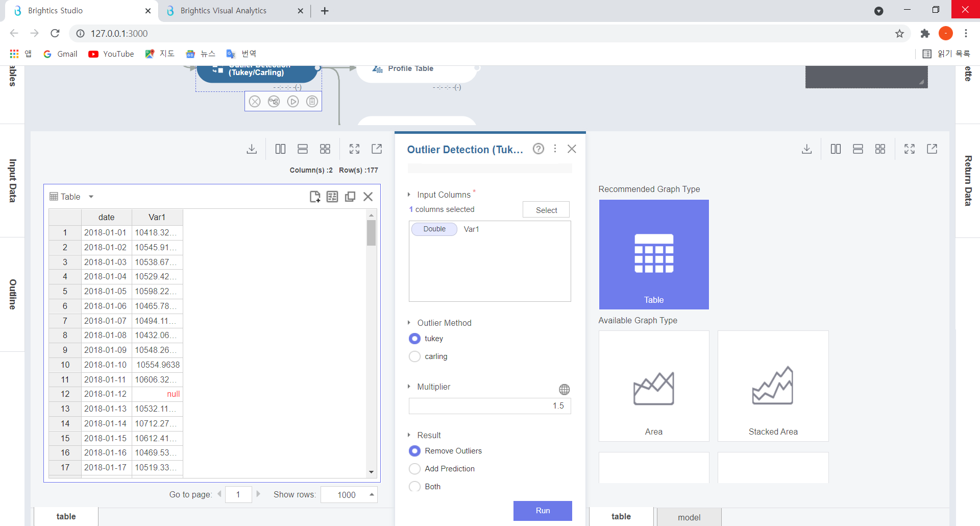Duplicate the Table chart

tap(350, 197)
